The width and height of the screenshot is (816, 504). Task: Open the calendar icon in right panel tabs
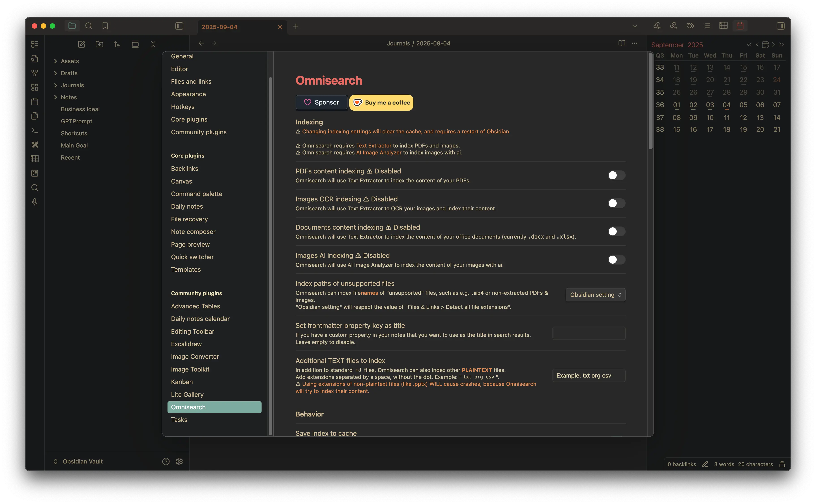(x=740, y=26)
